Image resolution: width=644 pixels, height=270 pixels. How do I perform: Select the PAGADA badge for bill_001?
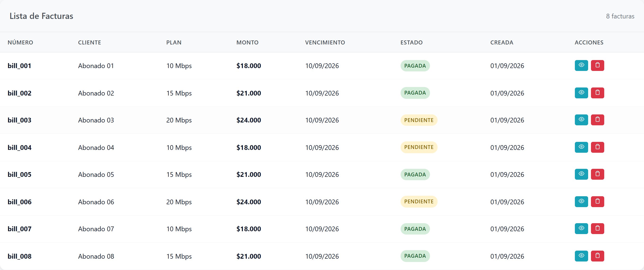click(x=415, y=66)
